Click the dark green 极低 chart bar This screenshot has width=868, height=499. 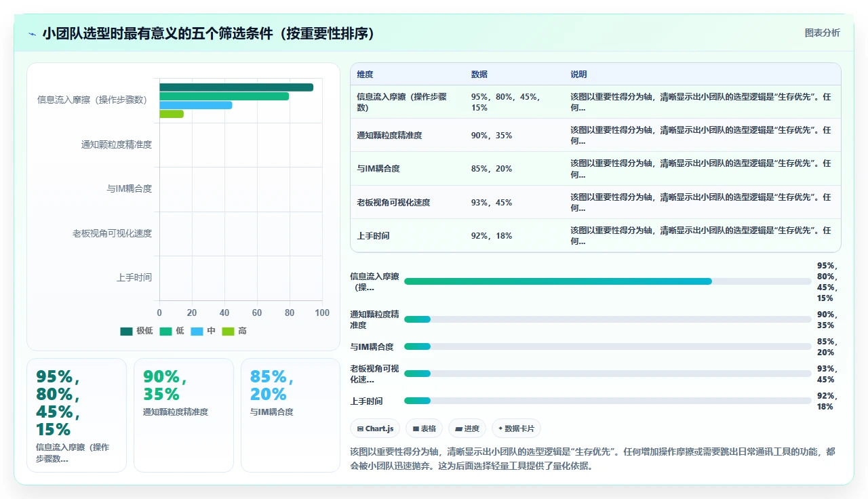(x=236, y=87)
